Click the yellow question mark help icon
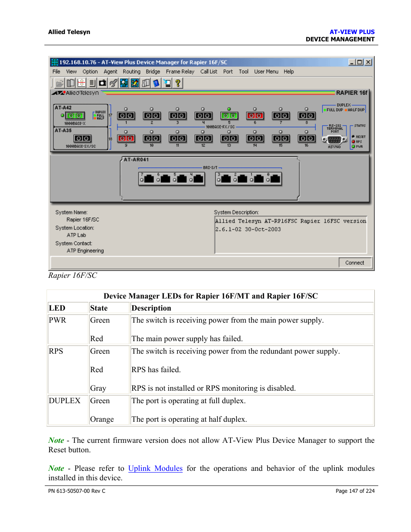This screenshot has height=532, width=411. (x=177, y=83)
